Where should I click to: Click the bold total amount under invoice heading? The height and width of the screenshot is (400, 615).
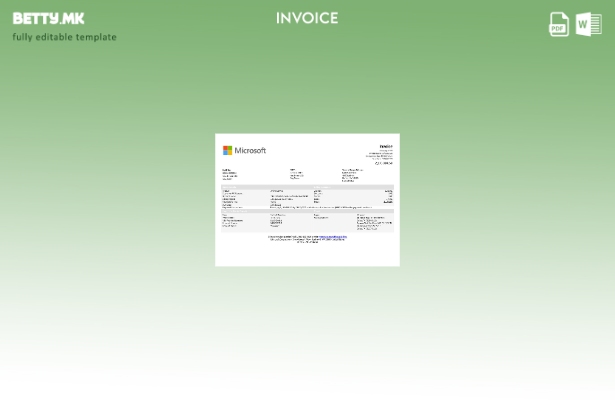pyautogui.click(x=384, y=163)
